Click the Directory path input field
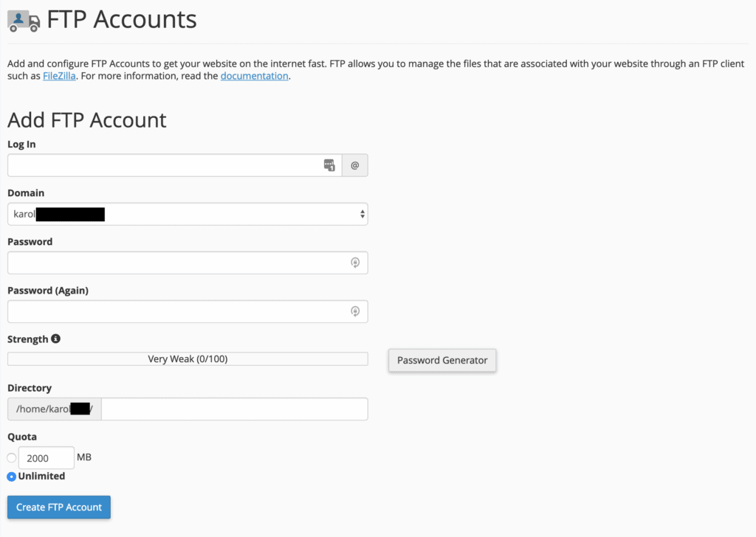The width and height of the screenshot is (756, 537). pyautogui.click(x=234, y=409)
